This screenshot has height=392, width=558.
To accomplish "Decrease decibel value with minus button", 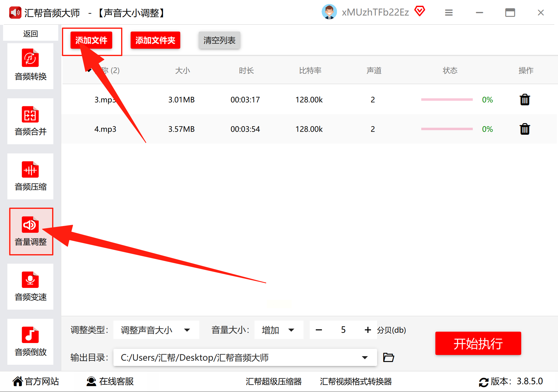I will (x=319, y=330).
